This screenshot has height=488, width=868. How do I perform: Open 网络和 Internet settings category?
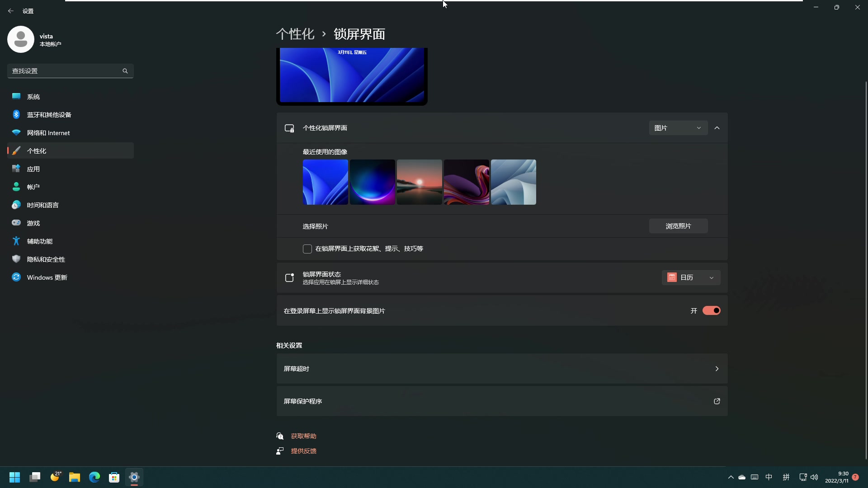coord(71,133)
